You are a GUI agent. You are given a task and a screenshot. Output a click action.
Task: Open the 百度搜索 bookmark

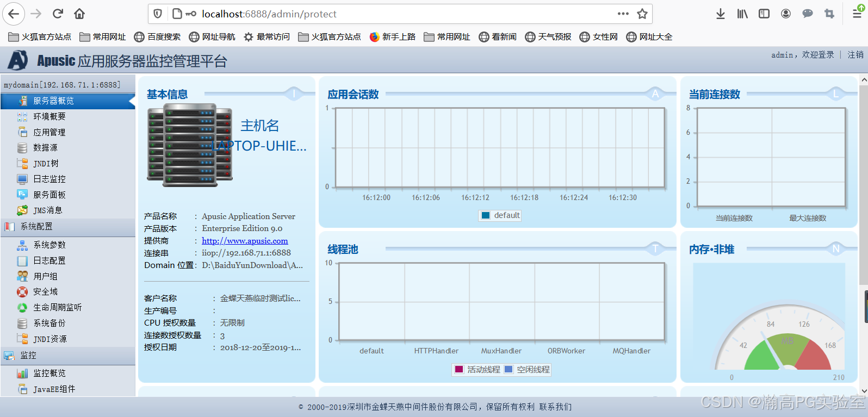coord(157,37)
